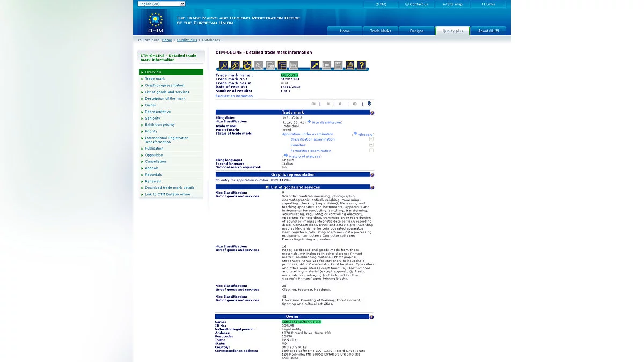Go to first result double-left arrow
The width and height of the screenshot is (644, 362).
pyautogui.click(x=313, y=104)
